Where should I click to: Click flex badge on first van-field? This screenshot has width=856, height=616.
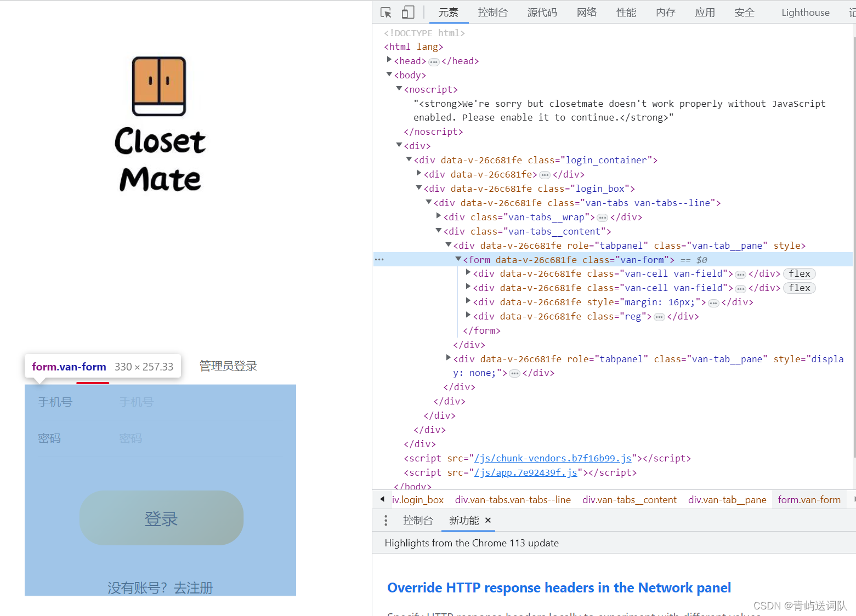coord(800,273)
